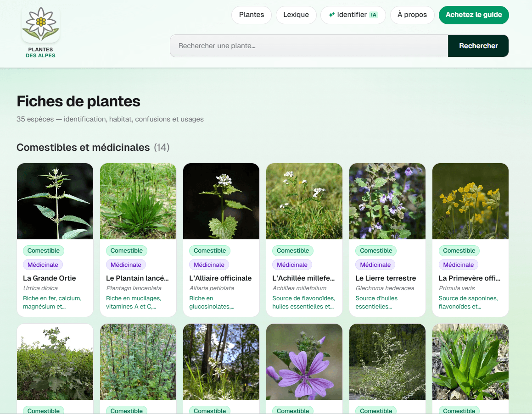Click Médicinale tag on Lierre terrestre card
Image resolution: width=532 pixels, height=414 pixels.
pos(375,265)
